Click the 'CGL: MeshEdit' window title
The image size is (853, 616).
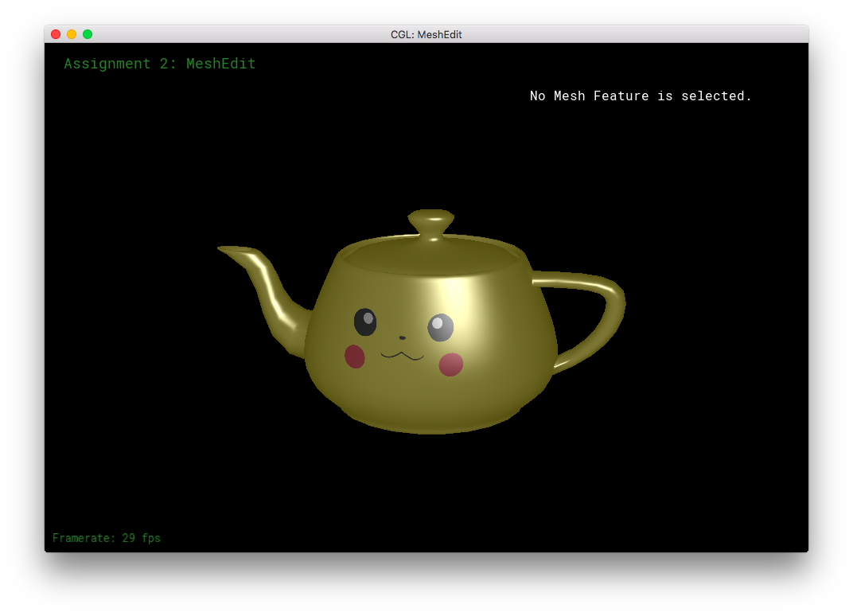click(x=426, y=35)
